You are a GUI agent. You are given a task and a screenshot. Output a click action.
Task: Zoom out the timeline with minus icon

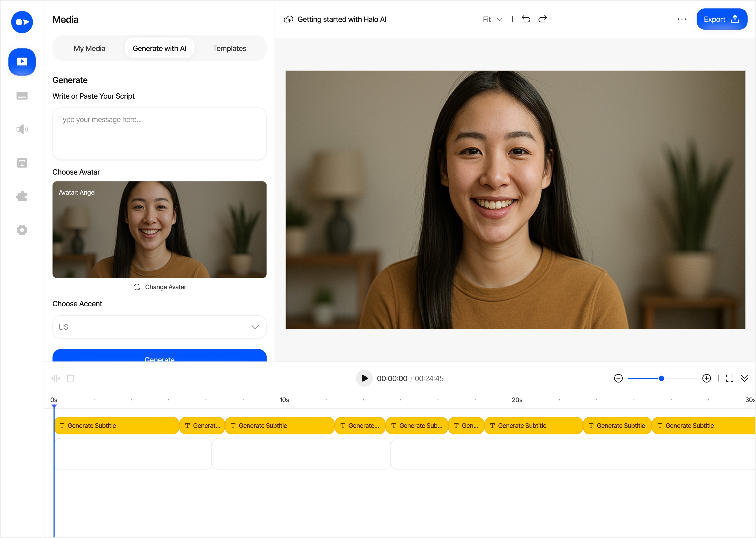click(x=618, y=378)
